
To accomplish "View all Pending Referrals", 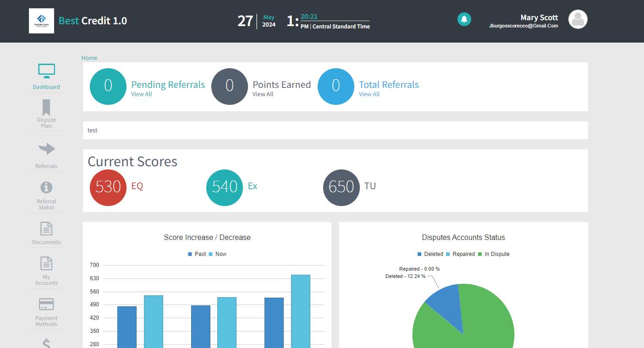I will pyautogui.click(x=142, y=94).
